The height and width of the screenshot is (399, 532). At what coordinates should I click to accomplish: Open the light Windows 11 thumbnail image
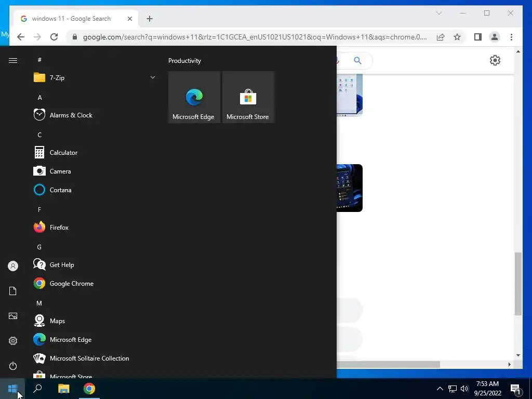coord(350,96)
